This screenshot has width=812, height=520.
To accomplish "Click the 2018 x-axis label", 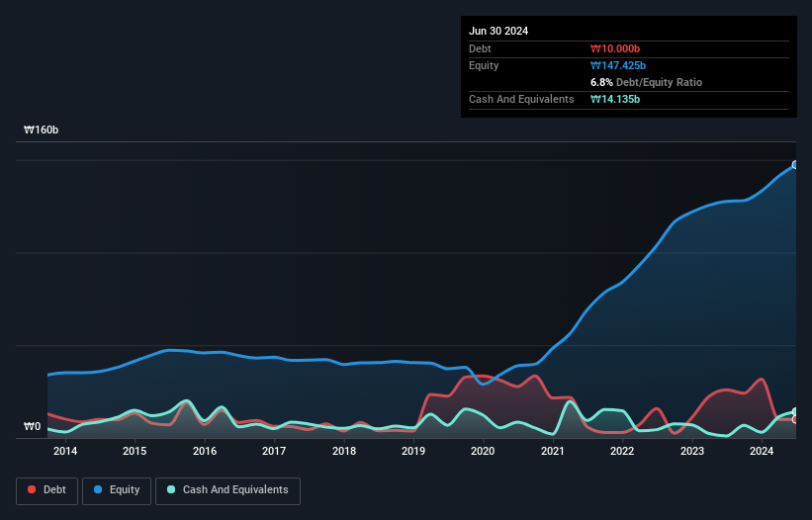I will [x=344, y=451].
